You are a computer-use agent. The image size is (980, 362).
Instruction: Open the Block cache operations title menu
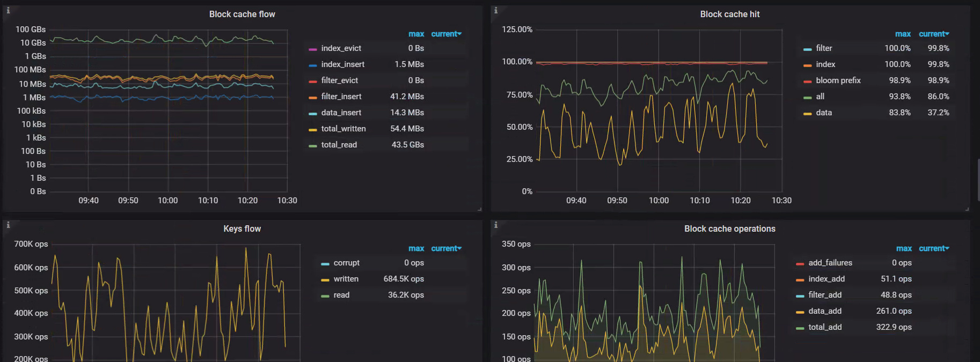729,229
